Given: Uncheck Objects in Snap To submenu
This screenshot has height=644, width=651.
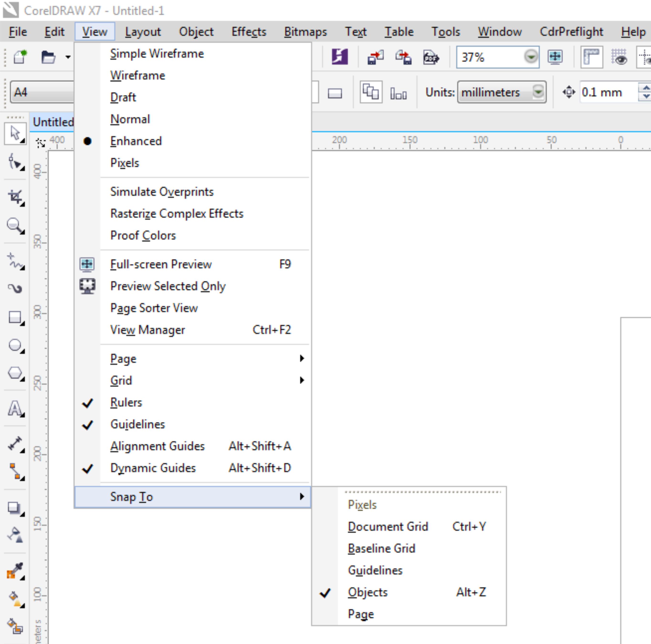Looking at the screenshot, I should (x=409, y=592).
